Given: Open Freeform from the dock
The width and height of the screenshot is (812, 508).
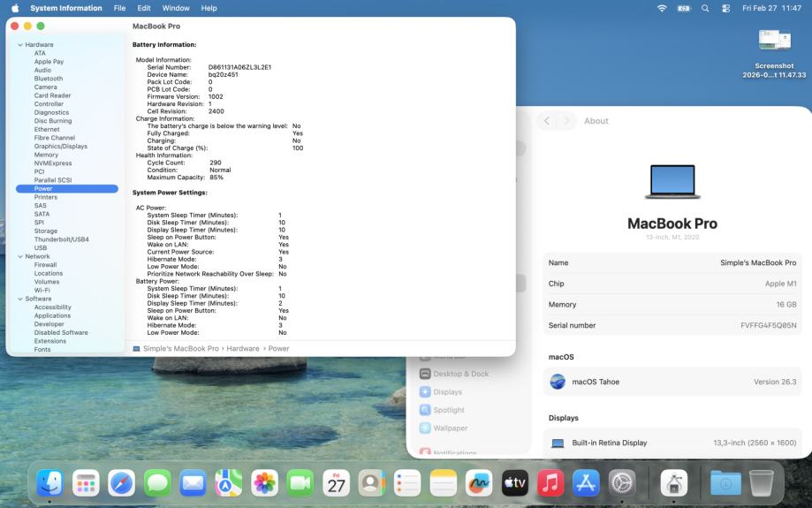Looking at the screenshot, I should click(x=479, y=482).
